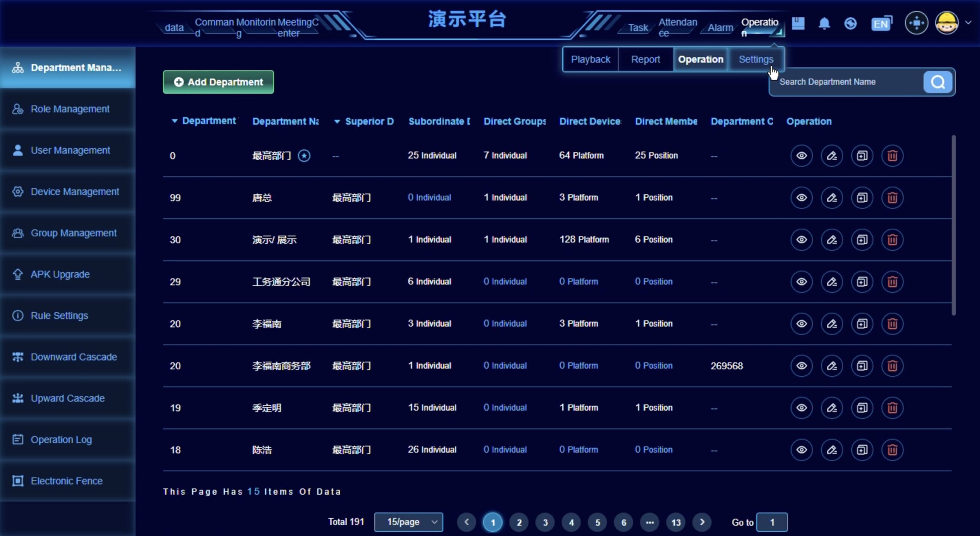Toggle the view eye icon for 李福南 row

coord(802,324)
